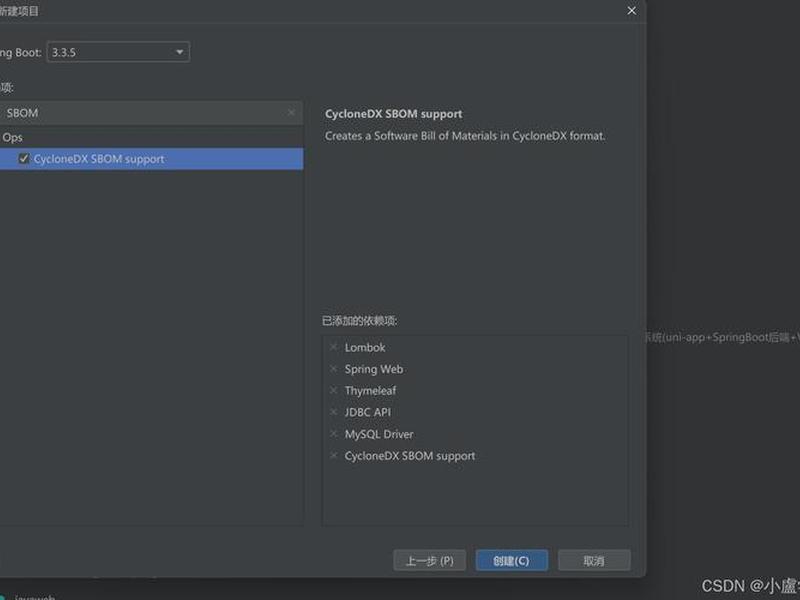Viewport: 800px width, 600px height.
Task: Remove CycloneDX SBOM support from added list
Action: pos(334,456)
